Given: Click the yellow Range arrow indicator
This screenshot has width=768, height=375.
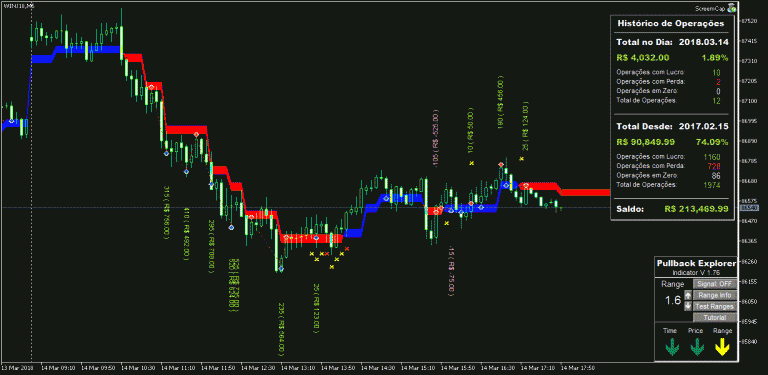Looking at the screenshot, I should coord(722,348).
